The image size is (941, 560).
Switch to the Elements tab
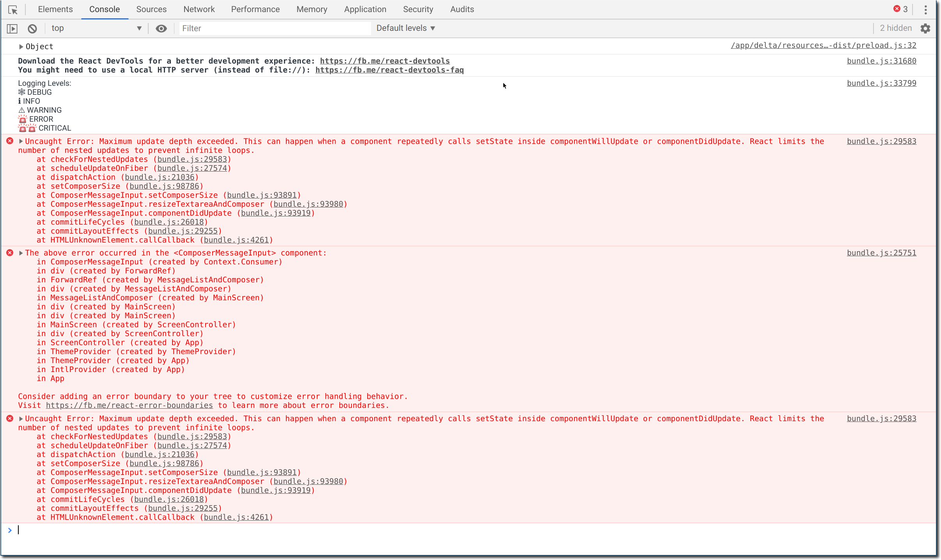(55, 9)
